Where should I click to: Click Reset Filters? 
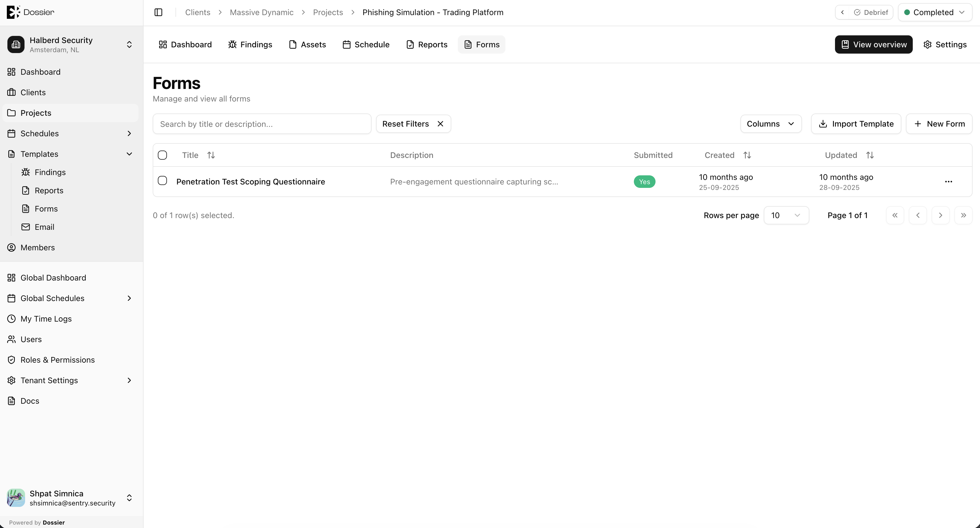click(x=414, y=124)
